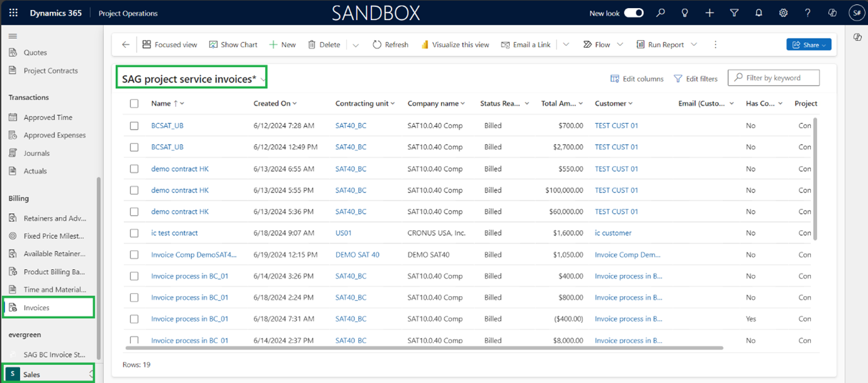Screen dimensions: 868x383
Task: Open the Share button menu
Action: tap(809, 45)
